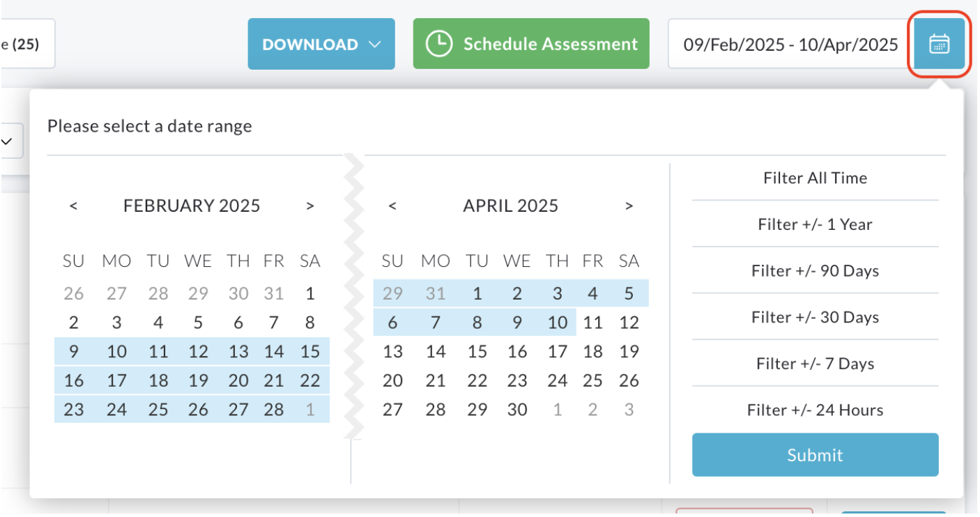Open the DOWNLOAD dropdown menu
The image size is (980, 517).
pos(321,44)
